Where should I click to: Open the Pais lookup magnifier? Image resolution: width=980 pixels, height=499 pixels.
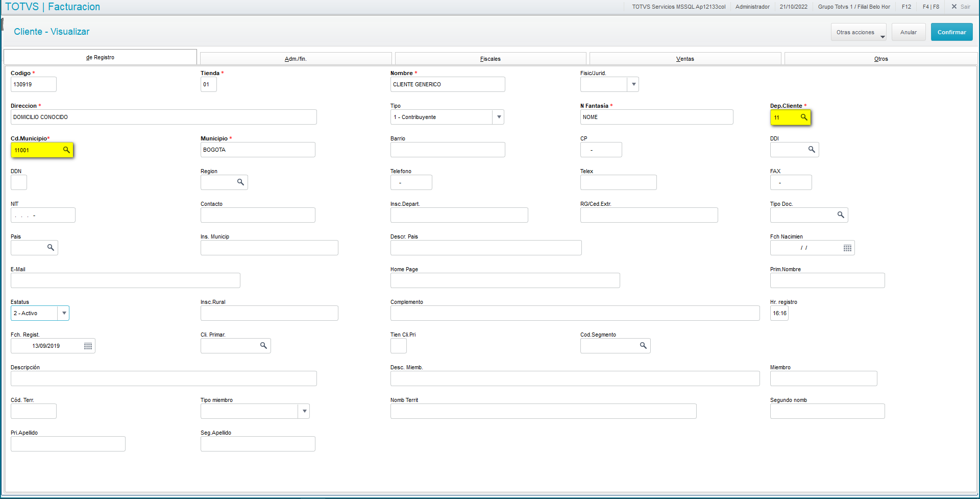click(51, 247)
